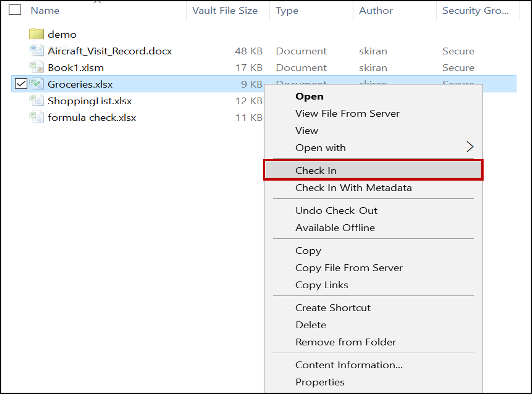Click the formula check.xlsx file icon

(x=36, y=117)
